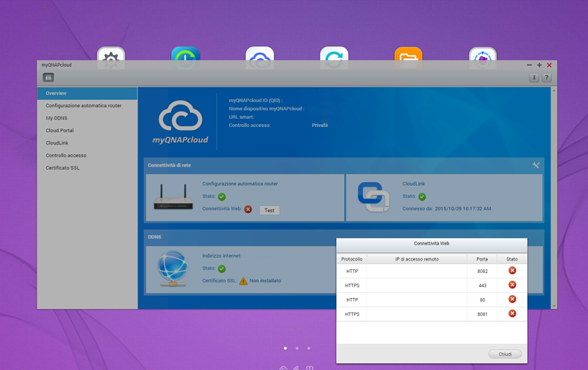Open Certificato SSL sidebar entry
588x370 pixels.
pos(62,168)
